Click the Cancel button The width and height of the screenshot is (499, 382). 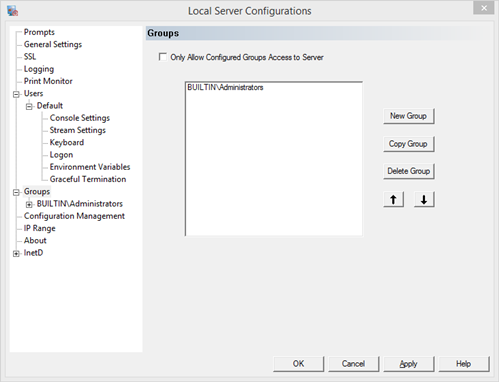353,364
